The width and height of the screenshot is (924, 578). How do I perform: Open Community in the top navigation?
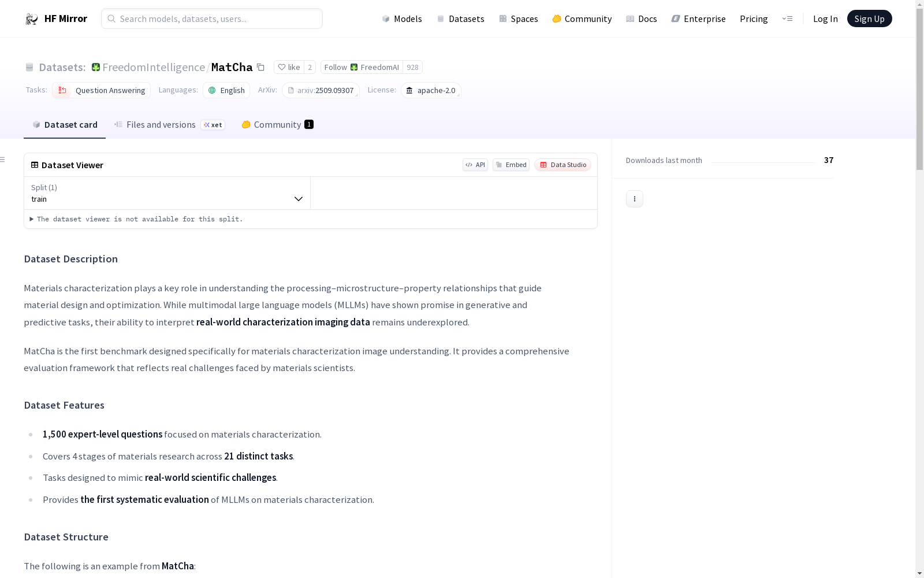point(582,19)
